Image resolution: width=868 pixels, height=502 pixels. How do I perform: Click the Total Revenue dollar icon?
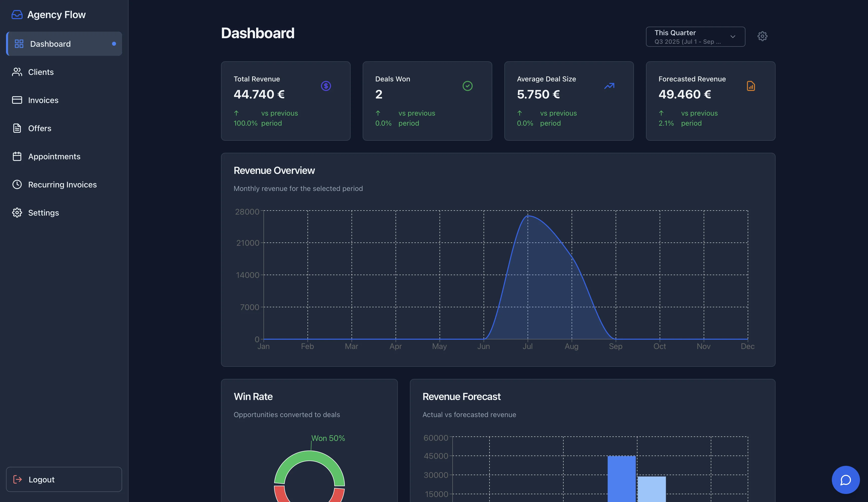pyautogui.click(x=326, y=86)
